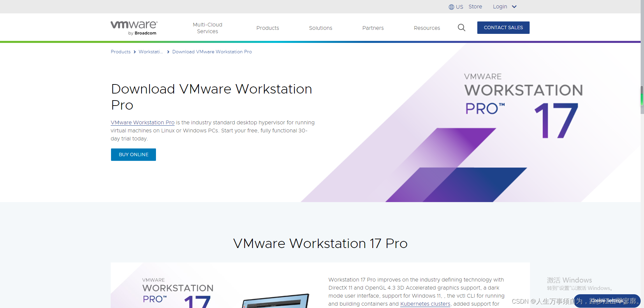Viewport: 644px width, 308px height.
Task: Open the Resources navigation menu
Action: 427,28
